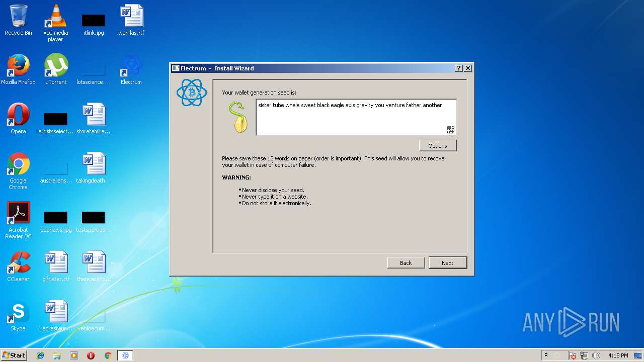
Task: Open Chrome from the taskbar
Action: click(x=108, y=355)
